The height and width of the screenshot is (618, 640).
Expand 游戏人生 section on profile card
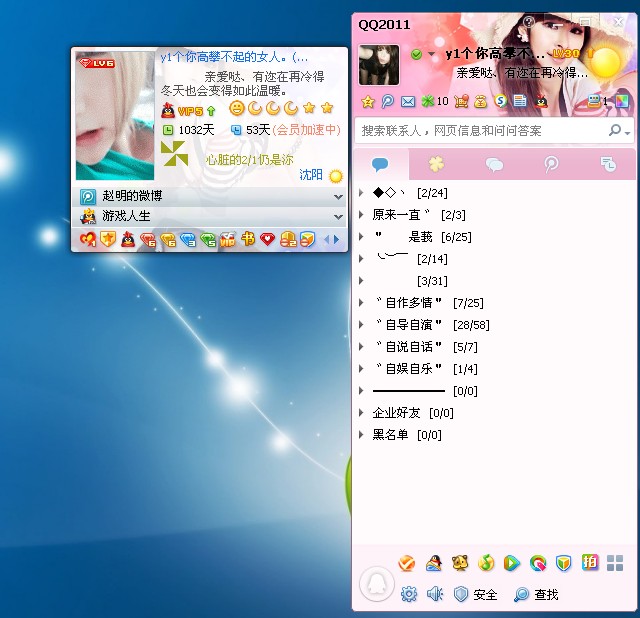coord(209,216)
